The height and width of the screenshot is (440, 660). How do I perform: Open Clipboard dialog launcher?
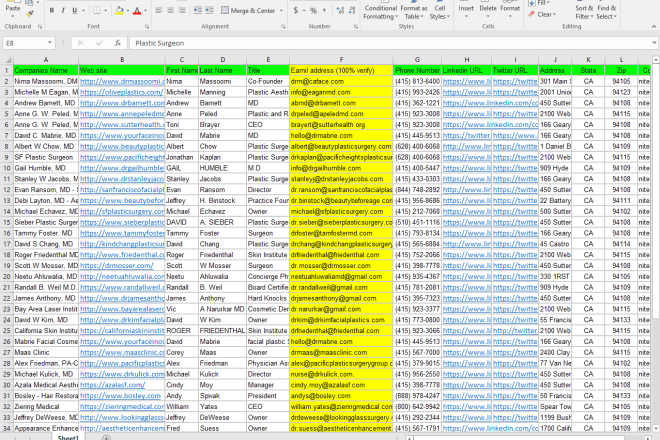coord(40,27)
